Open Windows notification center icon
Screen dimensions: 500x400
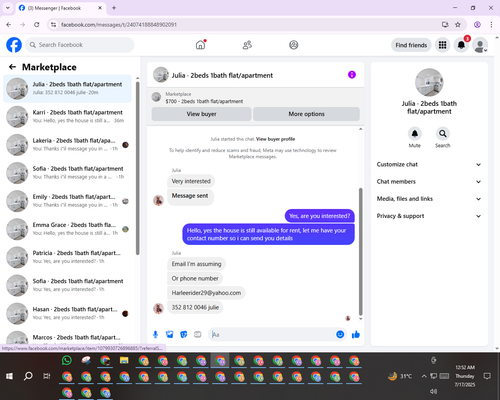pyautogui.click(x=487, y=376)
